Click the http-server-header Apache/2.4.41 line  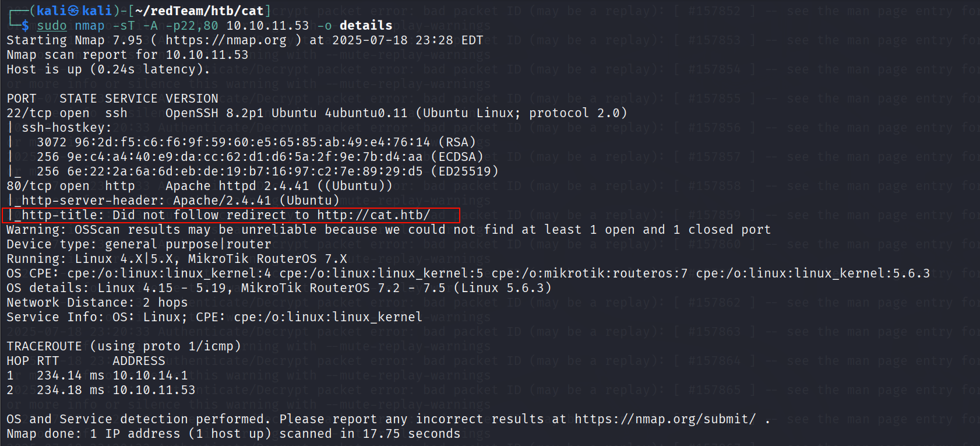point(173,201)
